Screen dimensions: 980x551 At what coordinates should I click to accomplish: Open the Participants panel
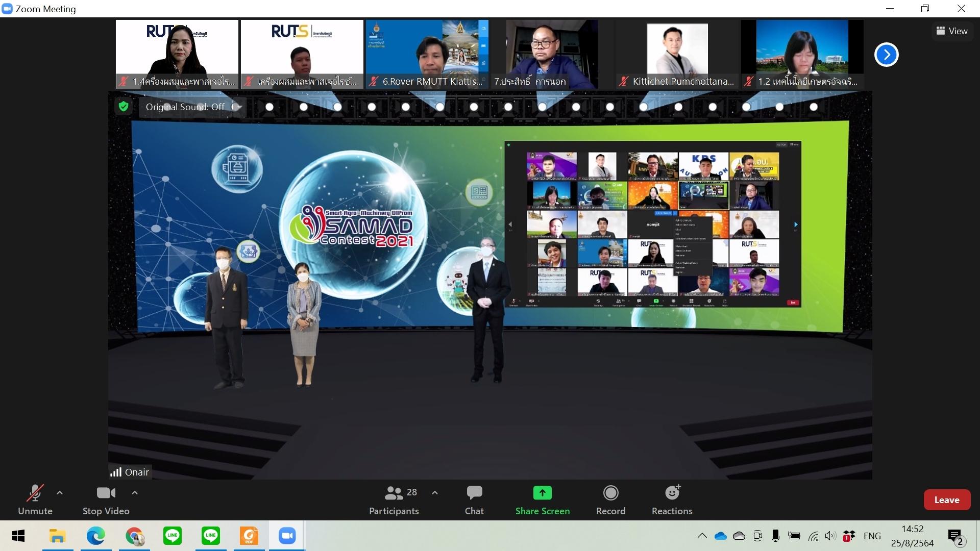tap(394, 499)
